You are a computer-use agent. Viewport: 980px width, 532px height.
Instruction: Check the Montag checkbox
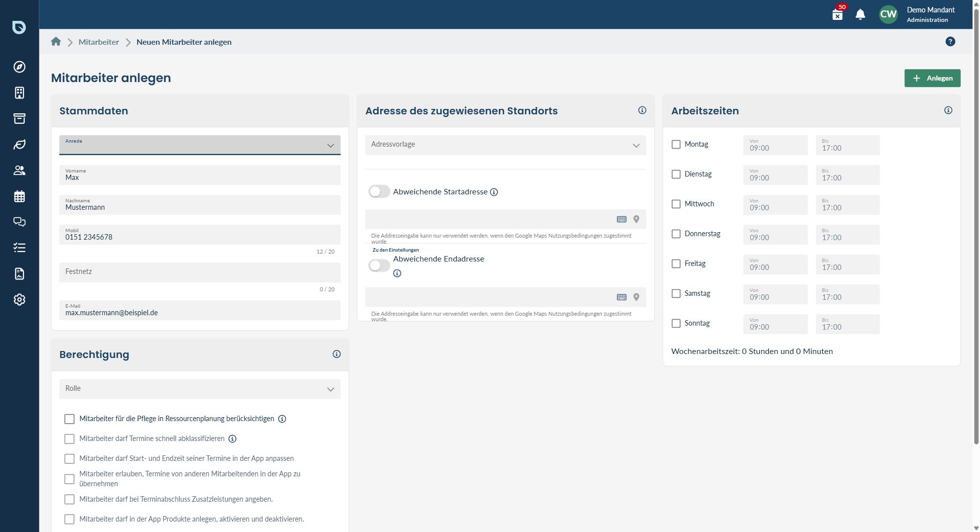tap(676, 144)
